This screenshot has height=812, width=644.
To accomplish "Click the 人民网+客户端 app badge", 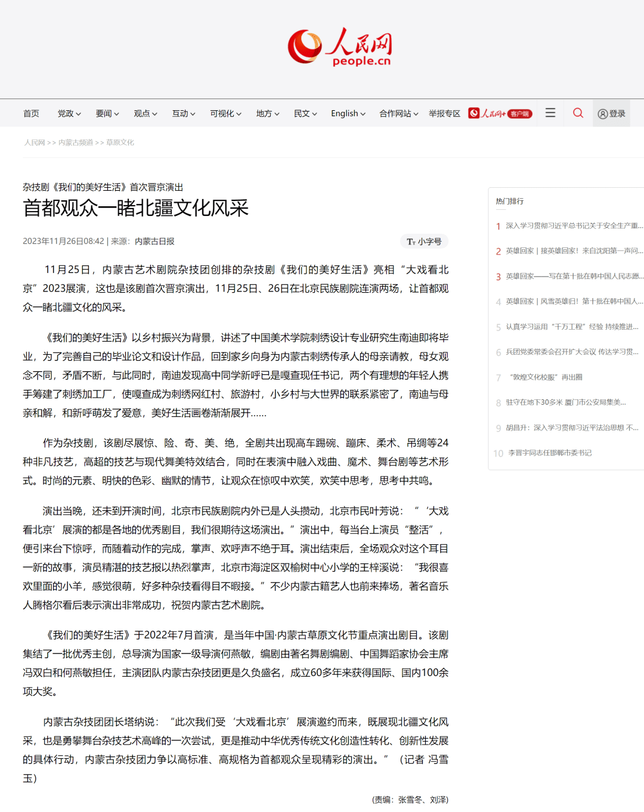I will coord(500,113).
